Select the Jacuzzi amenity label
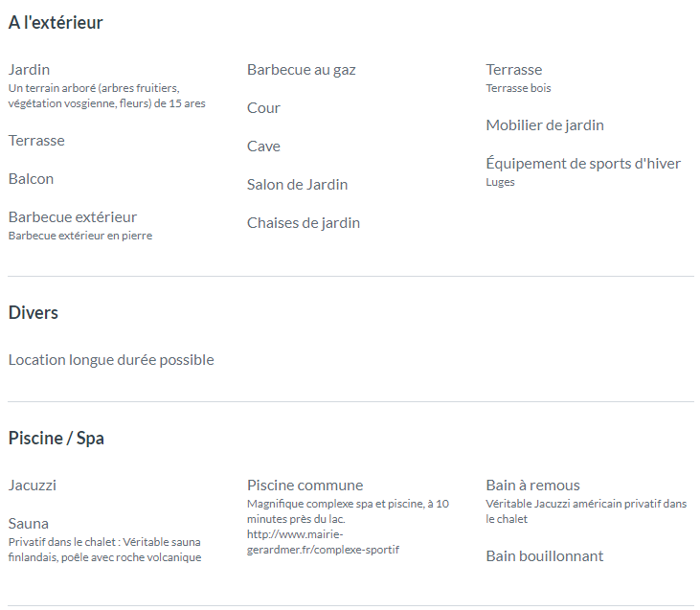The image size is (700, 610). (33, 486)
